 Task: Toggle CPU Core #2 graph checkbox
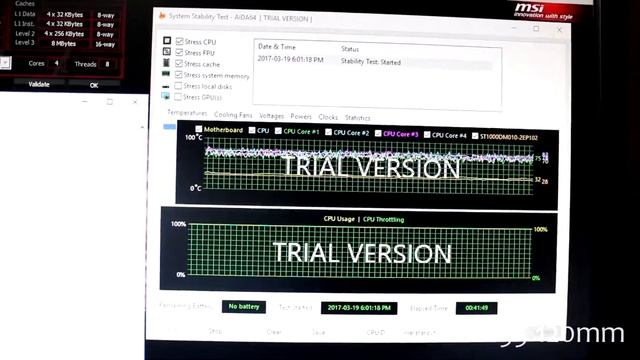[x=328, y=132]
